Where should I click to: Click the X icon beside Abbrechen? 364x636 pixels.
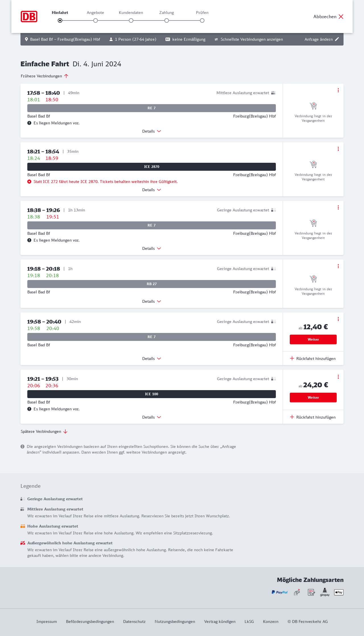pyautogui.click(x=341, y=17)
